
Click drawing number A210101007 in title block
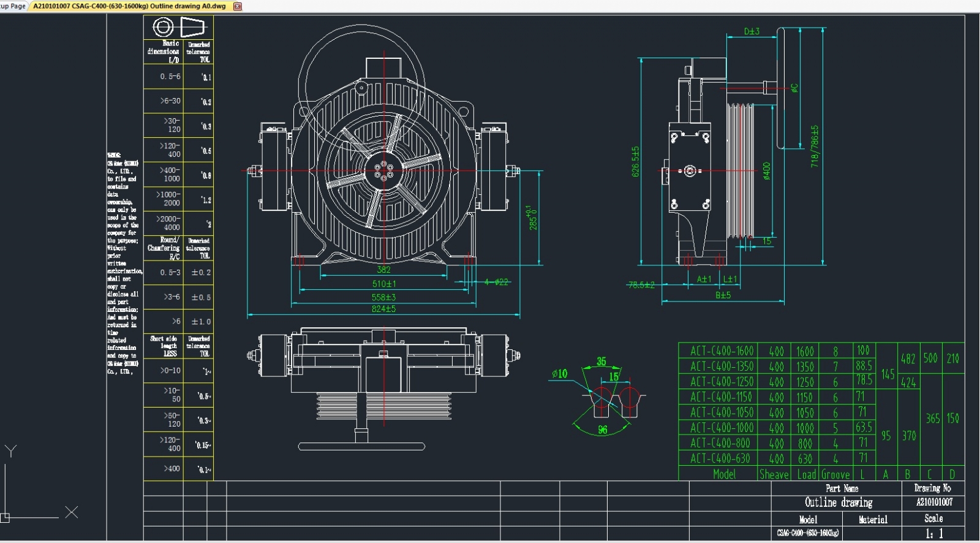click(934, 502)
